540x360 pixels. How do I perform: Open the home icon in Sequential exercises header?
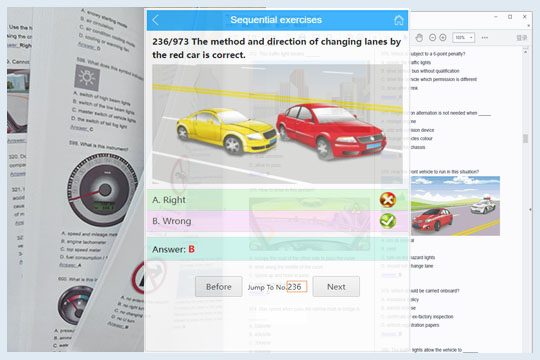coord(398,20)
